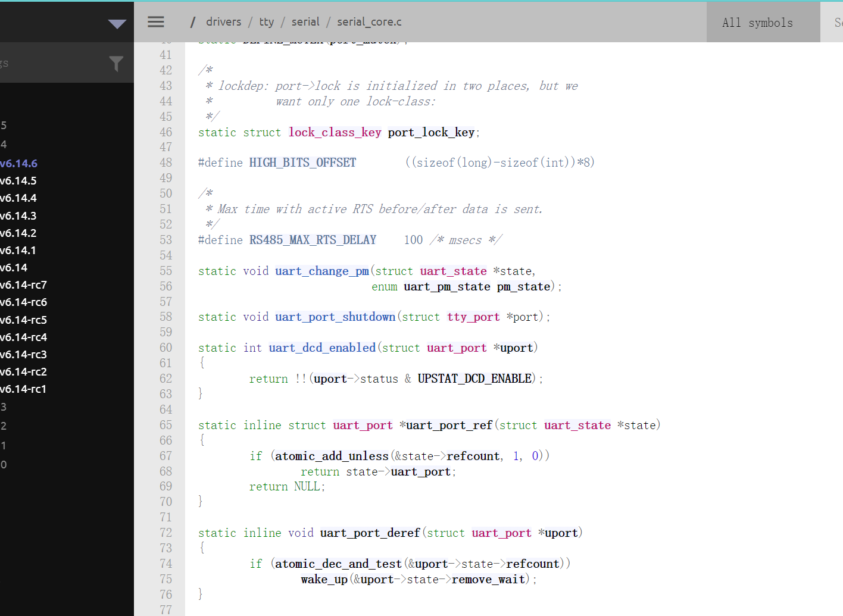Click line number 75
The width and height of the screenshot is (843, 616).
[166, 579]
